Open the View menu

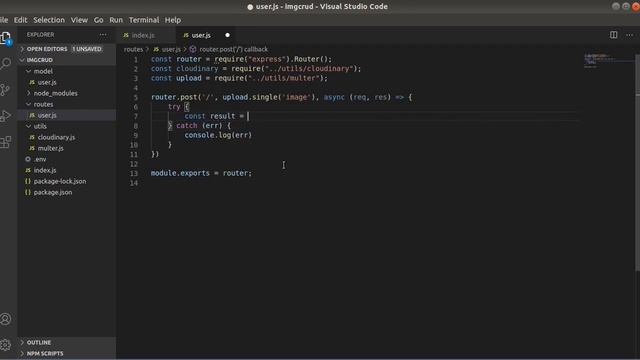tap(79, 20)
